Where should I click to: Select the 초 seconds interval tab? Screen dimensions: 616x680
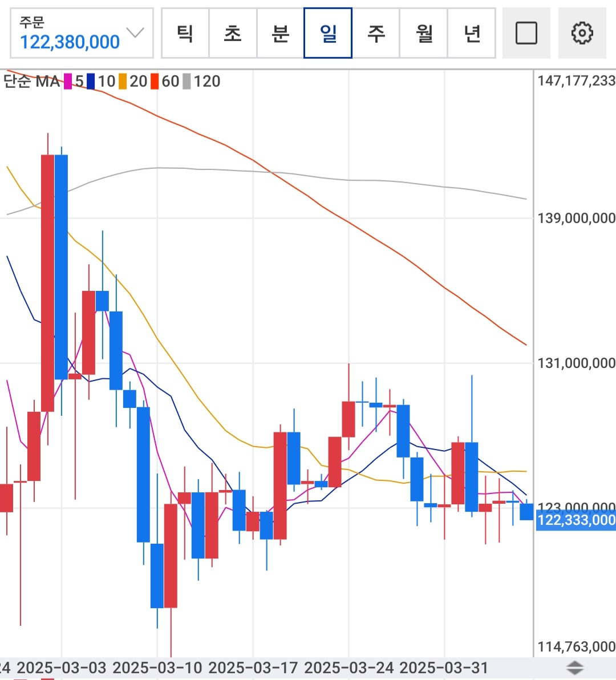click(x=233, y=33)
